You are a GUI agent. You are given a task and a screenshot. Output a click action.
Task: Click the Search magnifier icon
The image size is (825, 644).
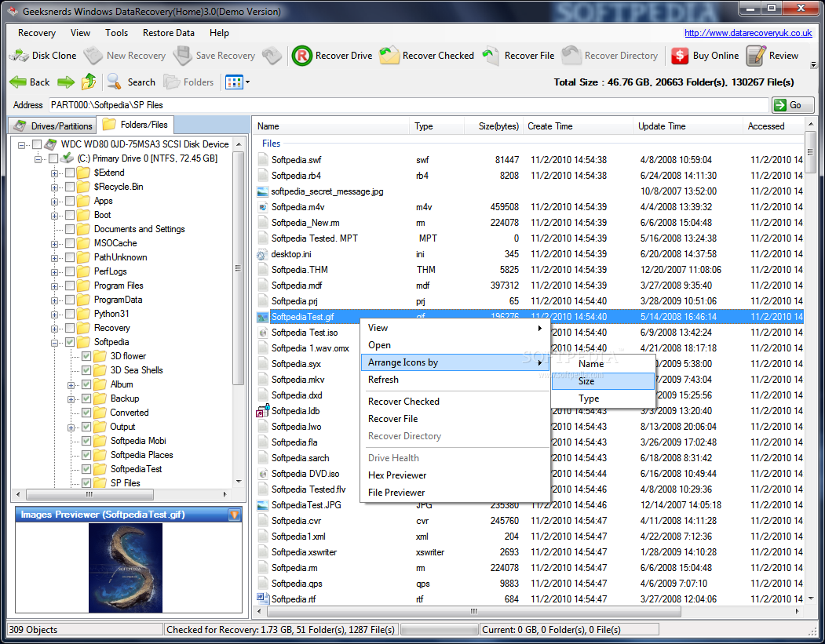[x=114, y=82]
